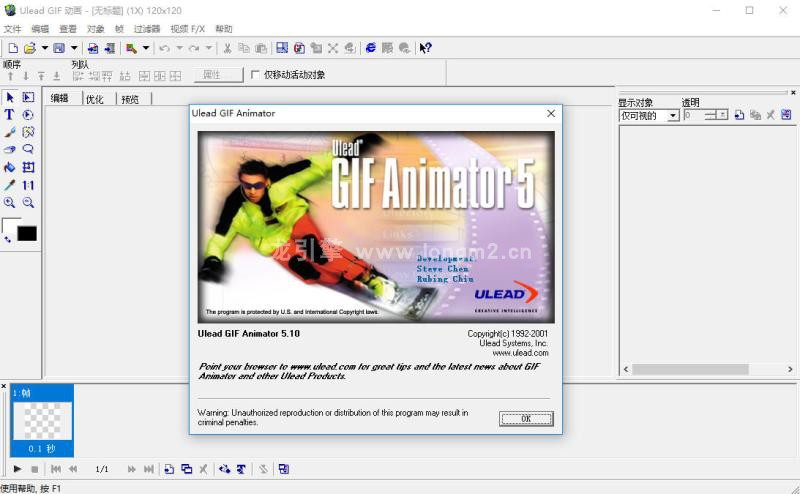Switch to the 编辑 workspace tab

pos(60,98)
